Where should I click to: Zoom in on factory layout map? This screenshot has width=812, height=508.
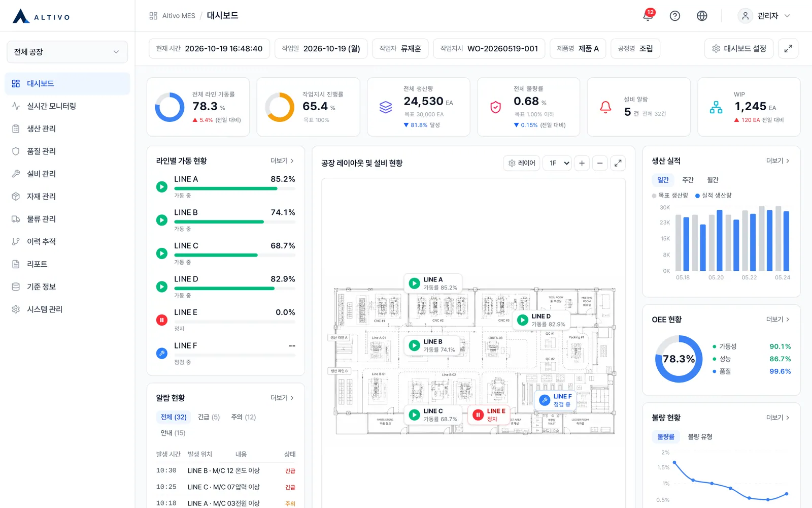(582, 163)
